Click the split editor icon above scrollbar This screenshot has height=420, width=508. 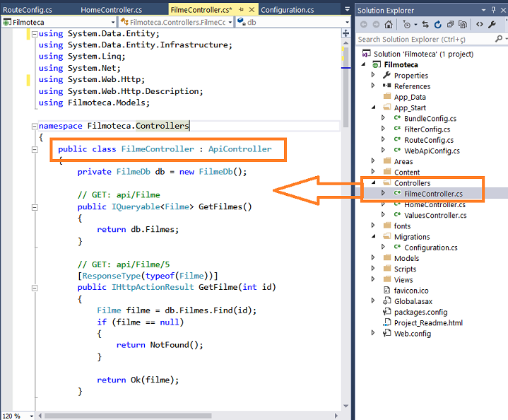(x=346, y=33)
